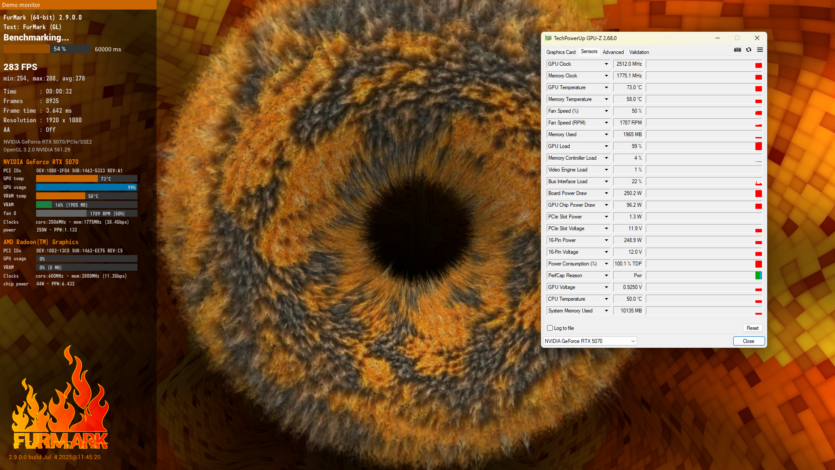Open the Advanced tab
Image resolution: width=835 pixels, height=470 pixels.
pyautogui.click(x=613, y=52)
